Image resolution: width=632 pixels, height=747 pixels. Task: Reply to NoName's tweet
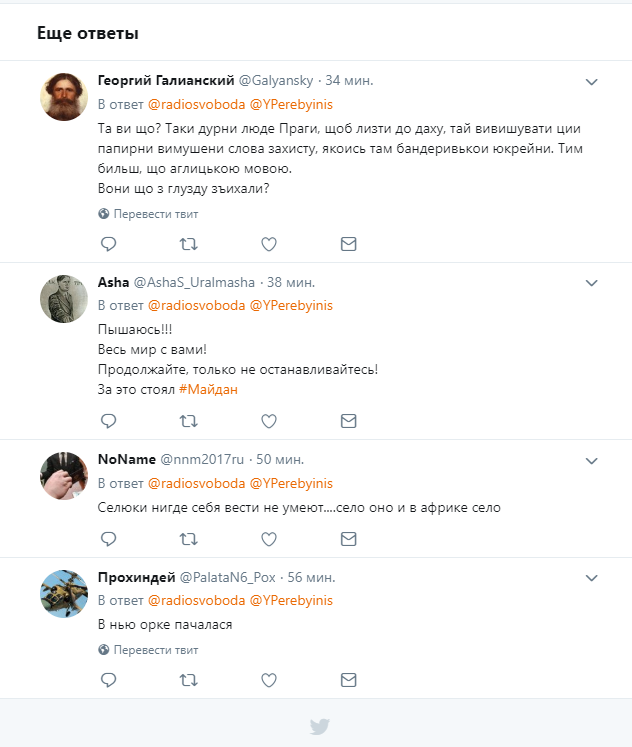click(109, 538)
